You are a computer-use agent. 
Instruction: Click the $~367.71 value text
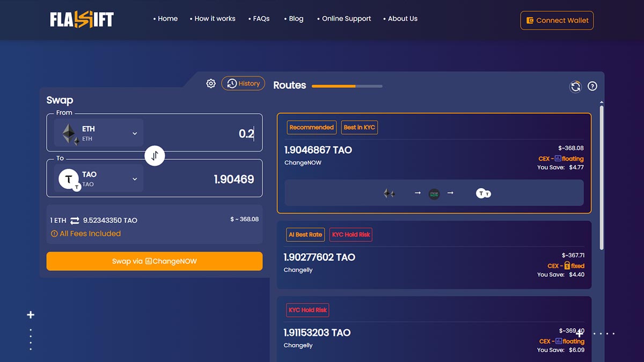573,256
